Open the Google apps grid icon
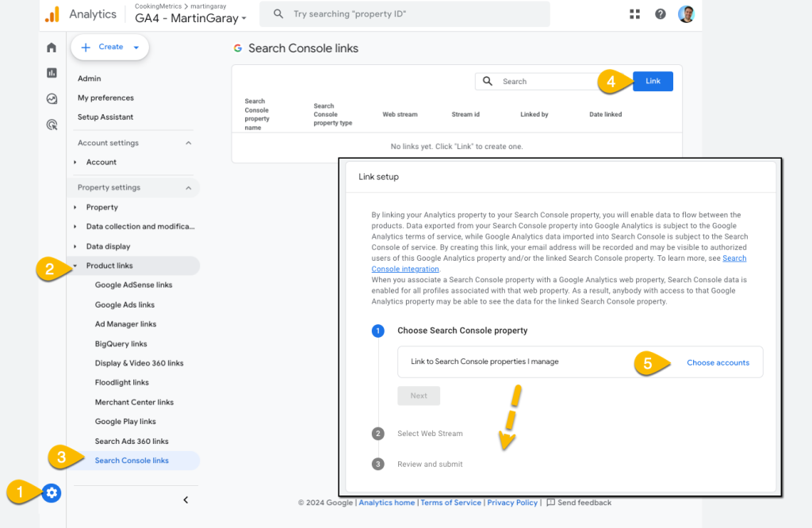Image resolution: width=812 pixels, height=528 pixels. click(x=635, y=14)
